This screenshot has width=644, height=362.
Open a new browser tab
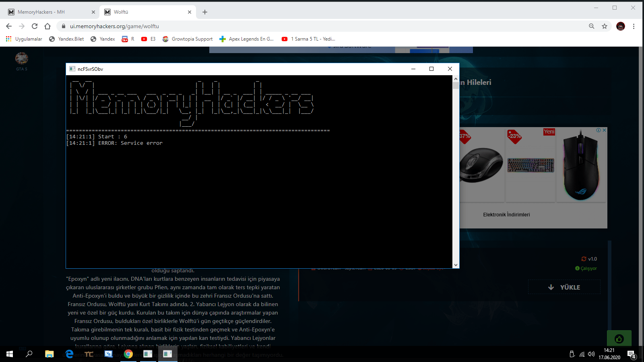click(205, 12)
